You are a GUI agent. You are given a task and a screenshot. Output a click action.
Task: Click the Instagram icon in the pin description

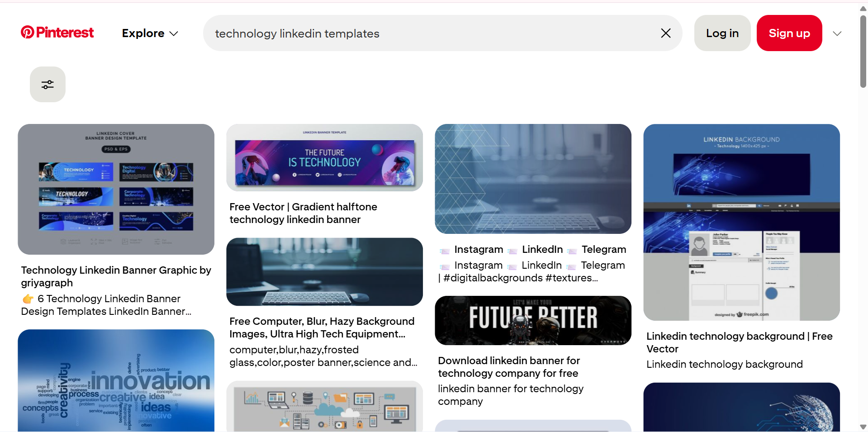[x=446, y=249]
